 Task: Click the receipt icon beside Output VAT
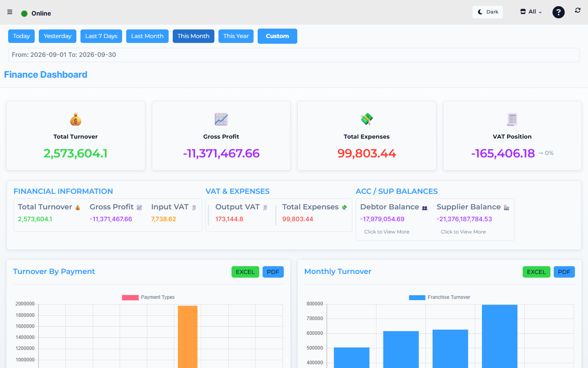[x=265, y=208]
